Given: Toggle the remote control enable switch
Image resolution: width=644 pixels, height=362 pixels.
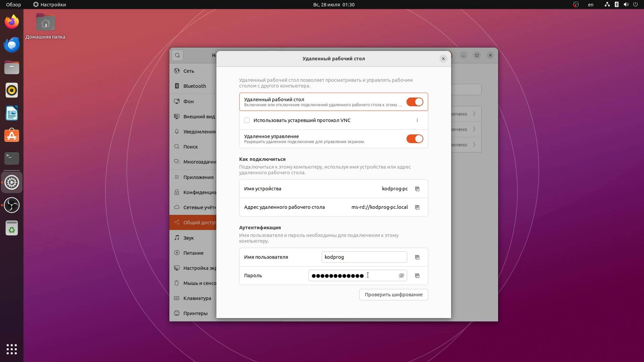Looking at the screenshot, I should pos(415,139).
